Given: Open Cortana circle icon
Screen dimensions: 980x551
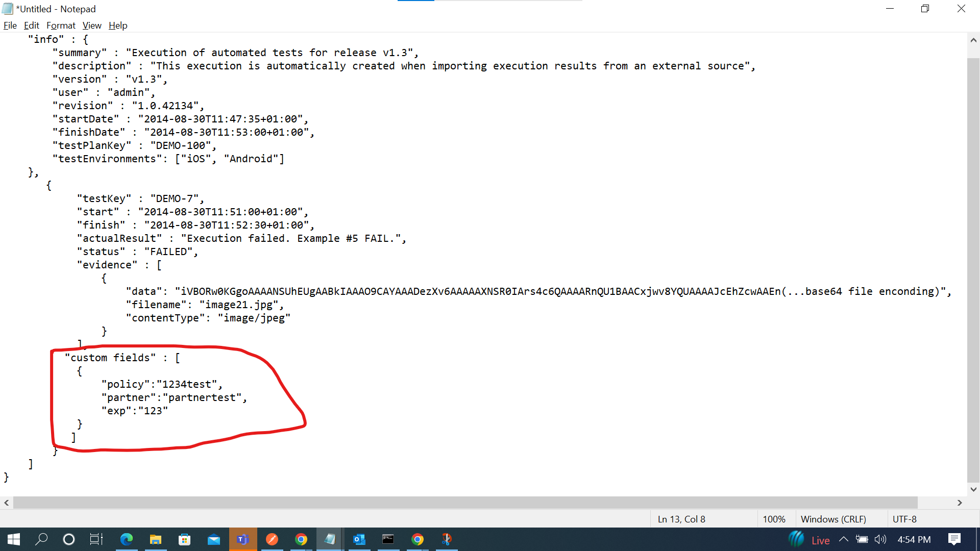Looking at the screenshot, I should coord(69,539).
